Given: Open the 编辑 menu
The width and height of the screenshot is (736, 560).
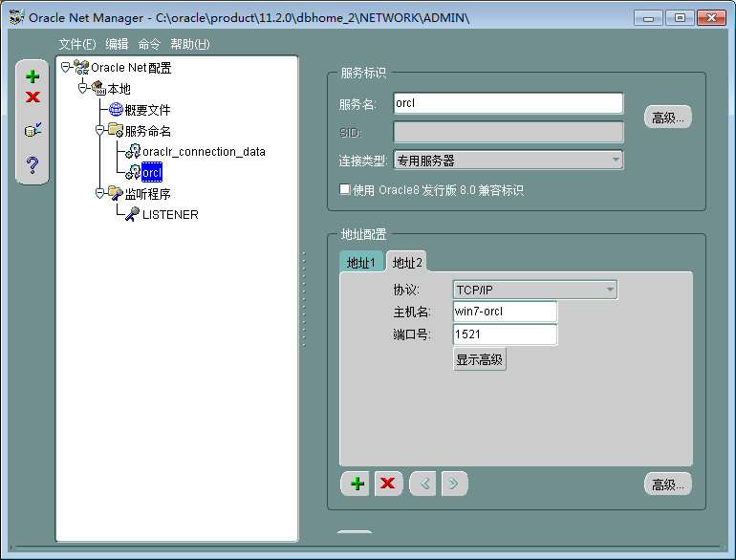Looking at the screenshot, I should (117, 44).
